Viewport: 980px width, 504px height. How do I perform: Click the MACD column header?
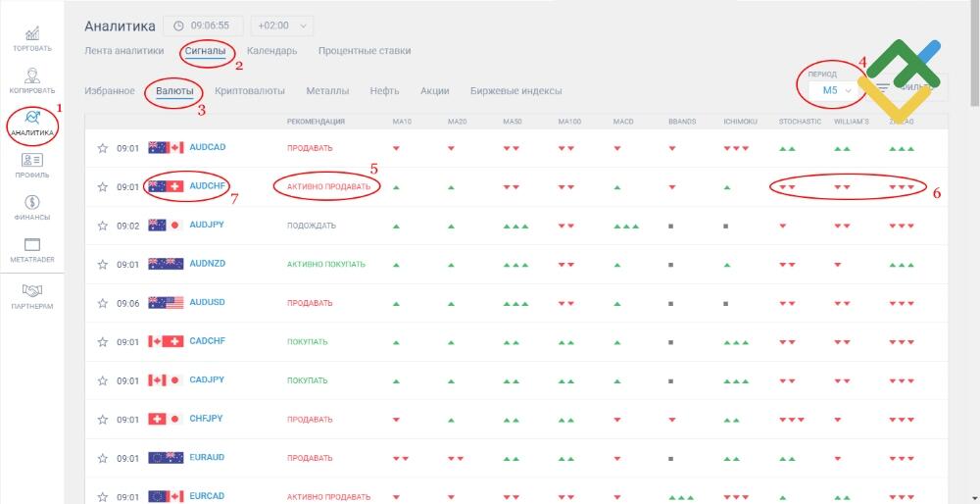click(623, 122)
